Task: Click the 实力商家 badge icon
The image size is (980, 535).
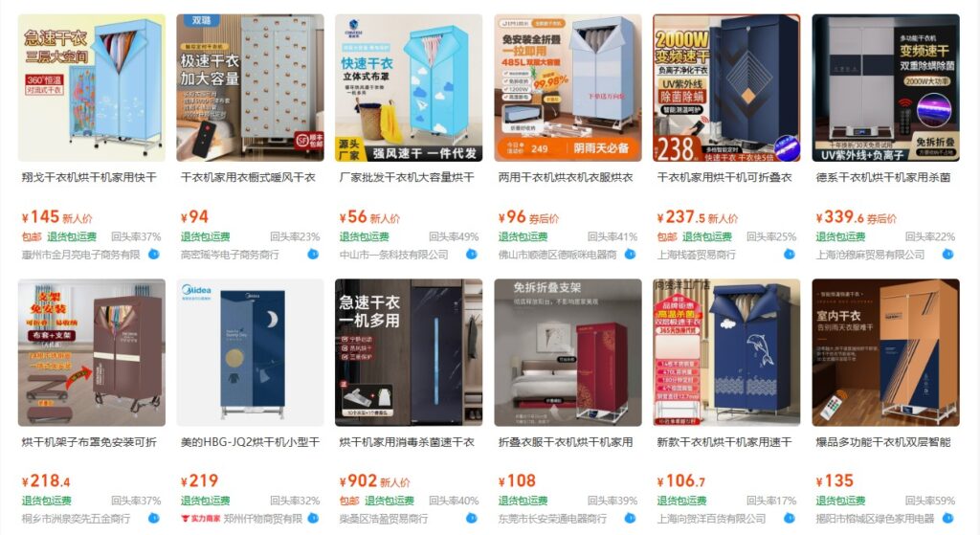Action: pyautogui.click(x=201, y=519)
